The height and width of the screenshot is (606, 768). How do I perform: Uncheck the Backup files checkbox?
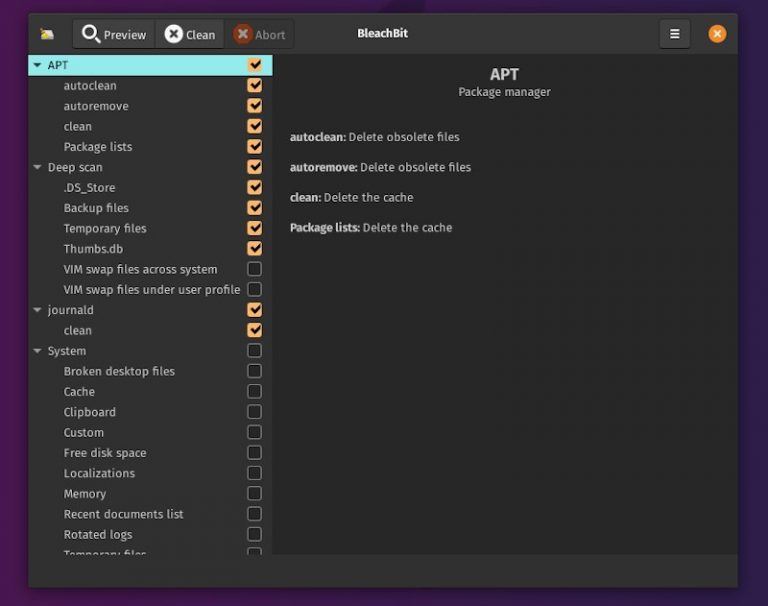[x=255, y=208]
